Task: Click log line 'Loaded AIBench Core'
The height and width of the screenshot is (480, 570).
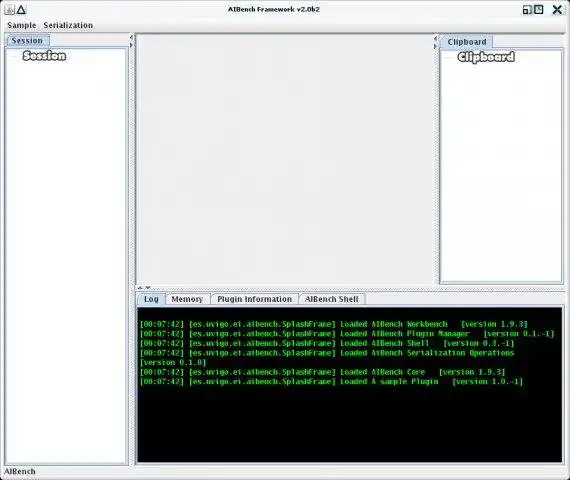Action: tap(323, 372)
